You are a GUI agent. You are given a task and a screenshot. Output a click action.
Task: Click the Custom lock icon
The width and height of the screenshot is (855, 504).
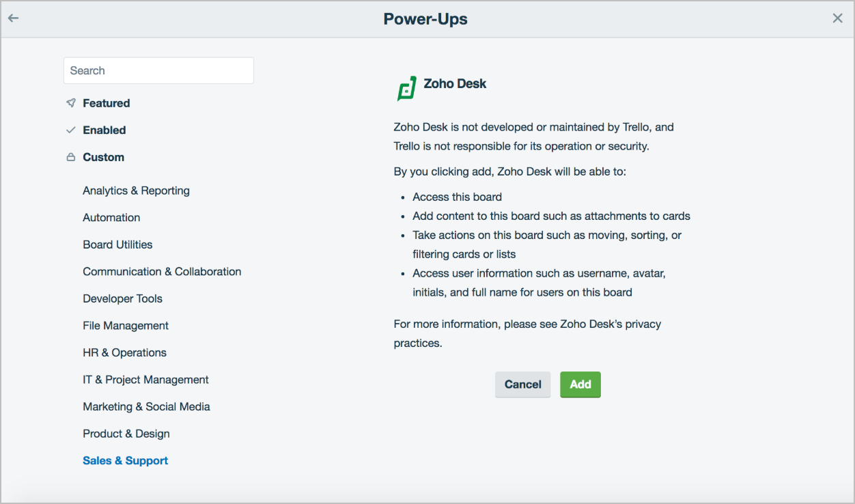(x=71, y=157)
